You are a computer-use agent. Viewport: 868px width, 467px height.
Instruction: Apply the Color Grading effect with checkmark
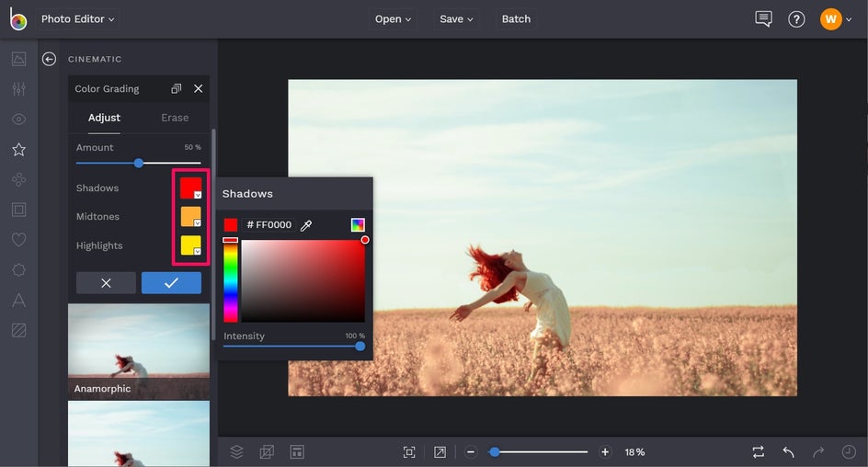tap(171, 283)
